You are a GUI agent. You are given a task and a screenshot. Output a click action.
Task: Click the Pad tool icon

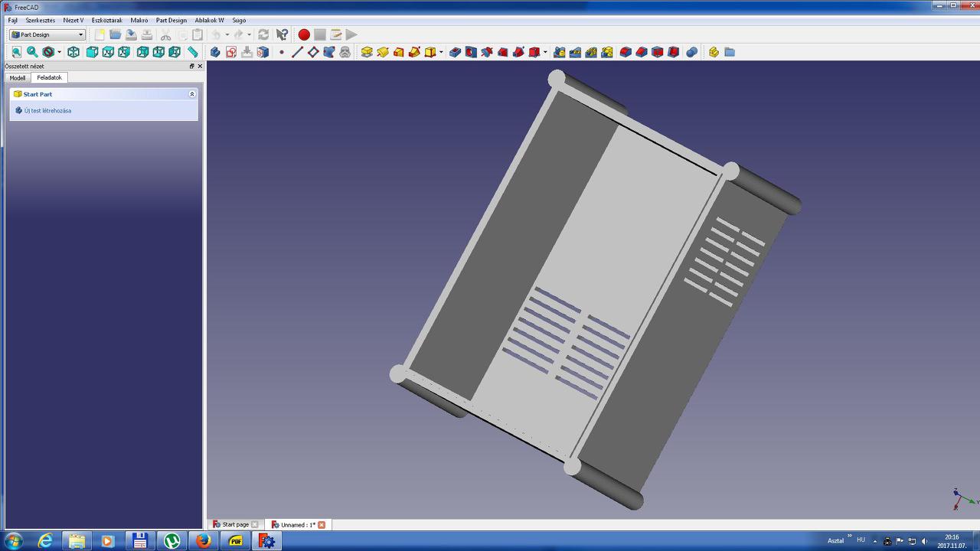(x=367, y=52)
